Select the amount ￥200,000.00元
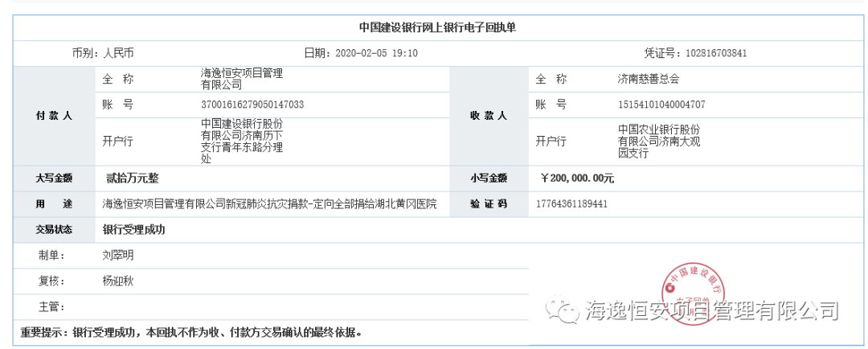Viewport: 868px width, 349px height. pos(576,179)
